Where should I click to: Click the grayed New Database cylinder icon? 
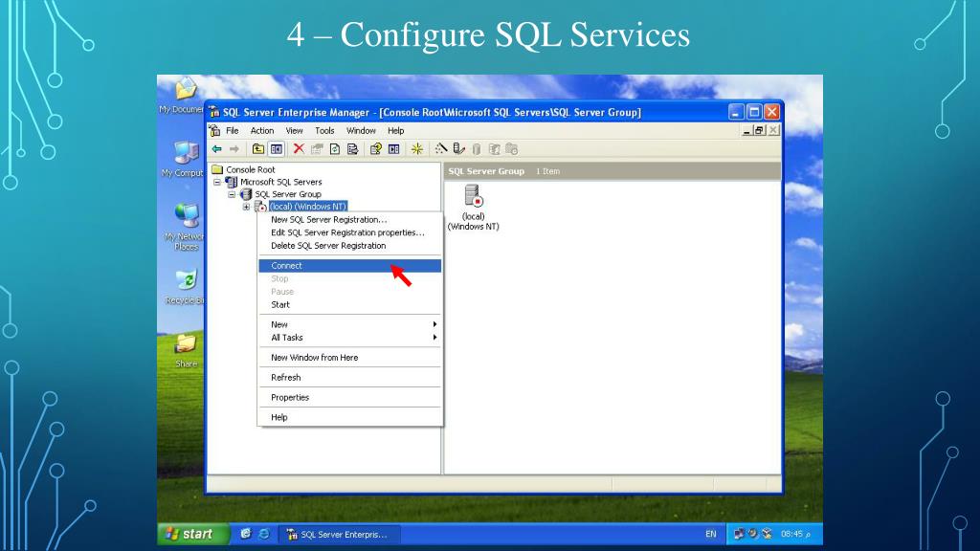pos(477,148)
